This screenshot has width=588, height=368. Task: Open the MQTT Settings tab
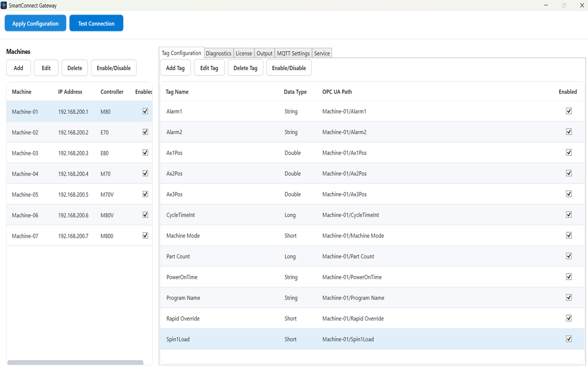(294, 53)
